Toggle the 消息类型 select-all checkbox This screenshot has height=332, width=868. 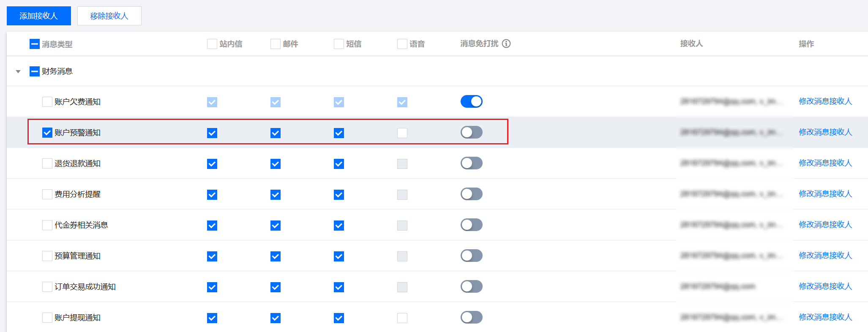pos(35,44)
